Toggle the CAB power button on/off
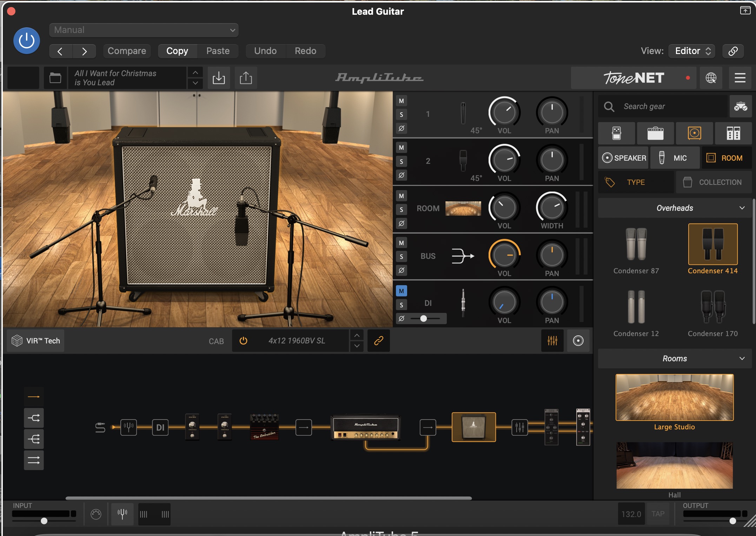 (x=243, y=341)
